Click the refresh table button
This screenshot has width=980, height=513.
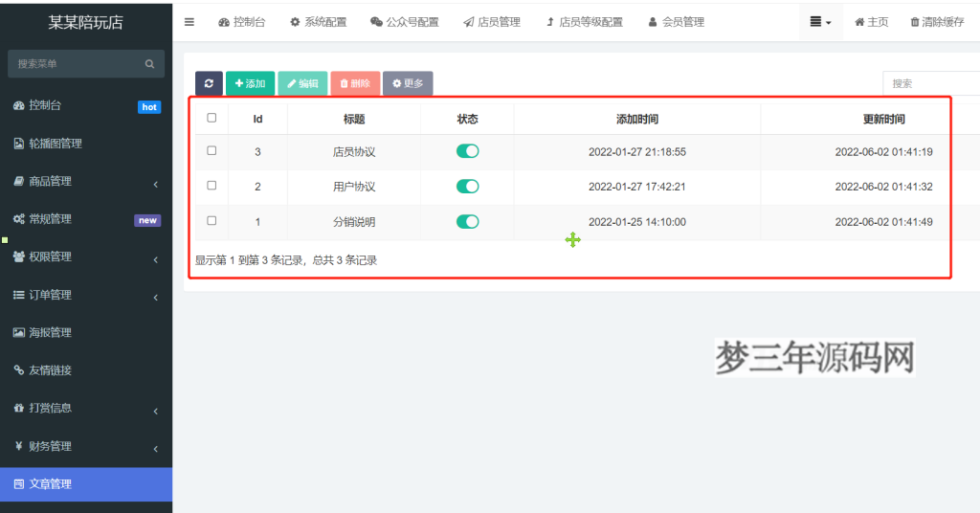point(209,83)
